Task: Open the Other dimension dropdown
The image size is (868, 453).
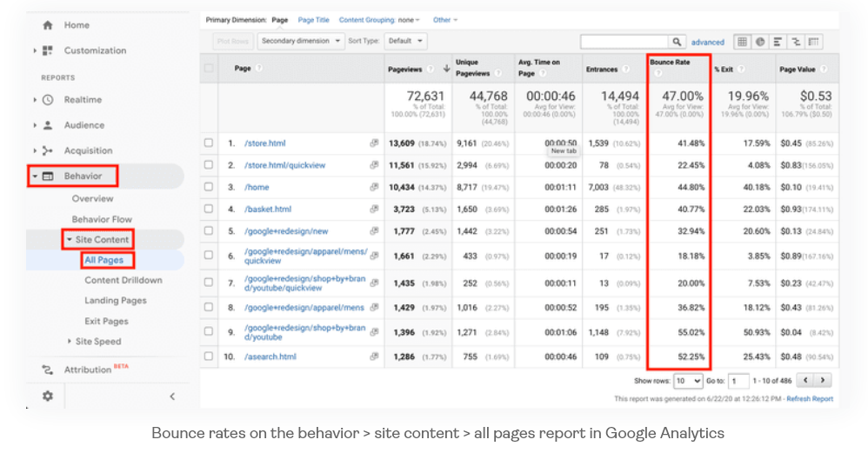Action: click(445, 20)
